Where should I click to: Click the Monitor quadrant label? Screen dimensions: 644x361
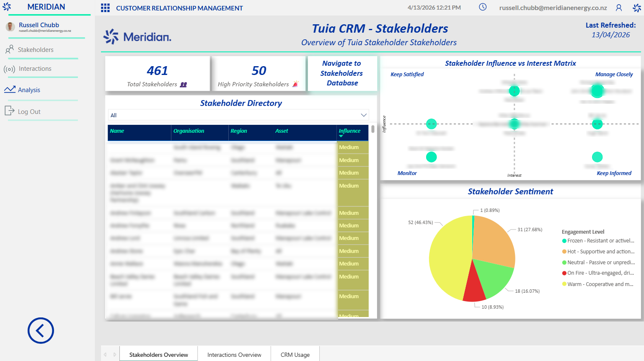(x=407, y=173)
